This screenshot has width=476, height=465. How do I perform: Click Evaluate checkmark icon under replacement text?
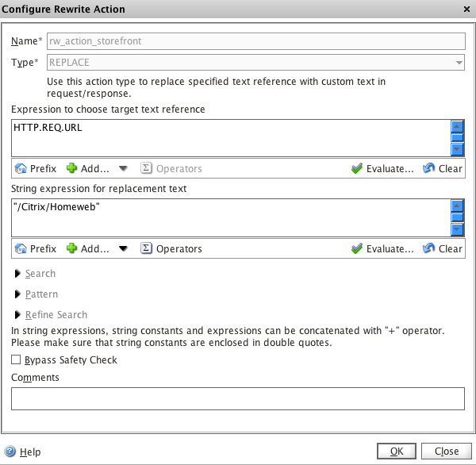click(357, 248)
